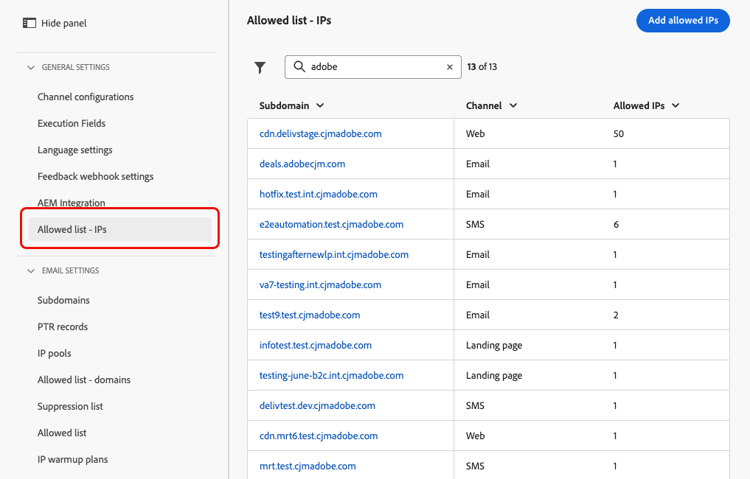
Task: Open deals.adobecjm.com subdomain link
Action: point(302,164)
